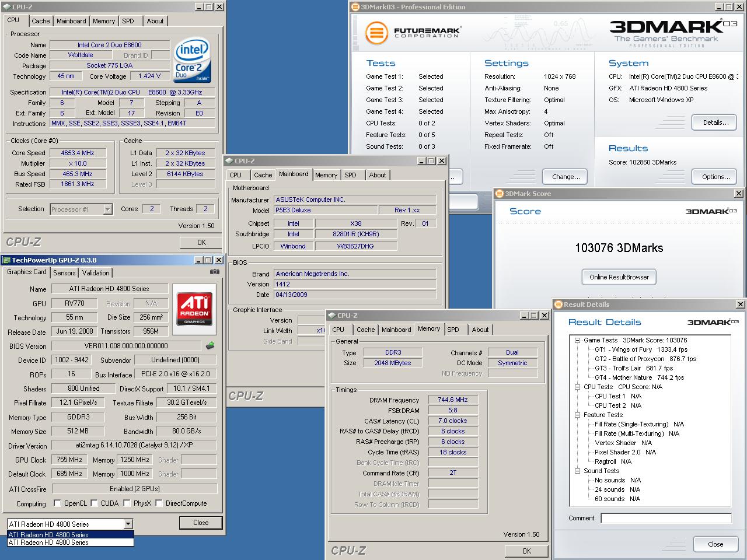Select GT4 - Mother Nature result row

tap(639, 377)
